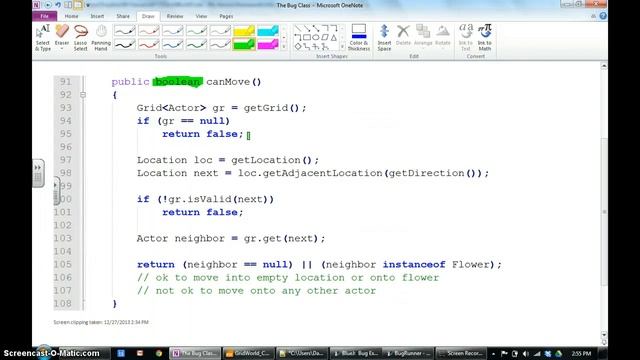
Task: Open the Rotate menu
Action: click(442, 35)
